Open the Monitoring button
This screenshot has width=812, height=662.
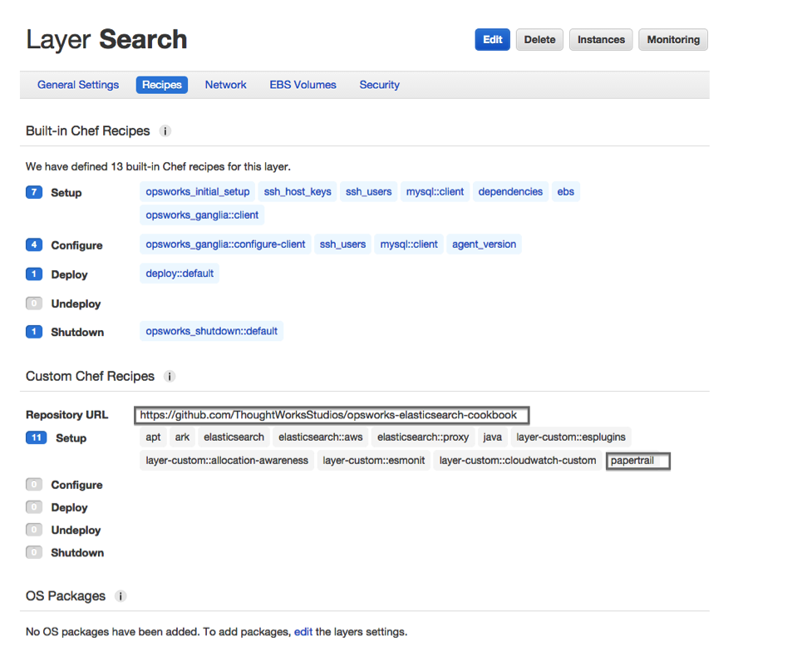pyautogui.click(x=673, y=40)
